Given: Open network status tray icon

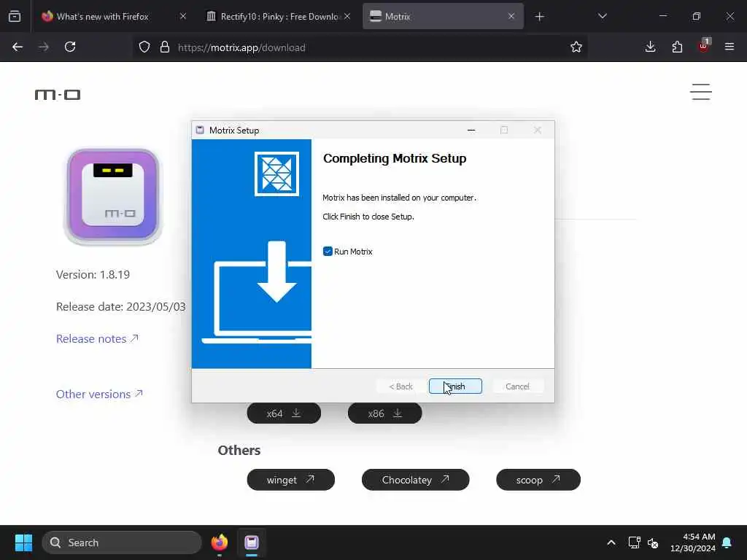Looking at the screenshot, I should 634,542.
